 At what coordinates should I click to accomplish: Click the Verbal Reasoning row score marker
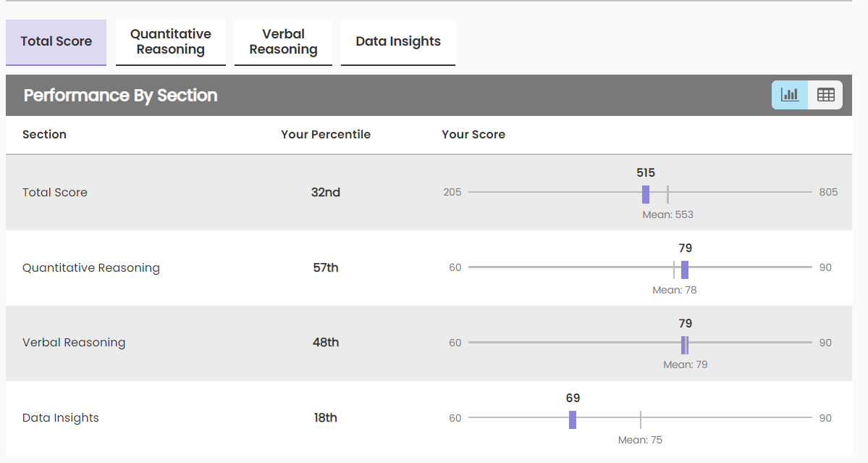685,345
